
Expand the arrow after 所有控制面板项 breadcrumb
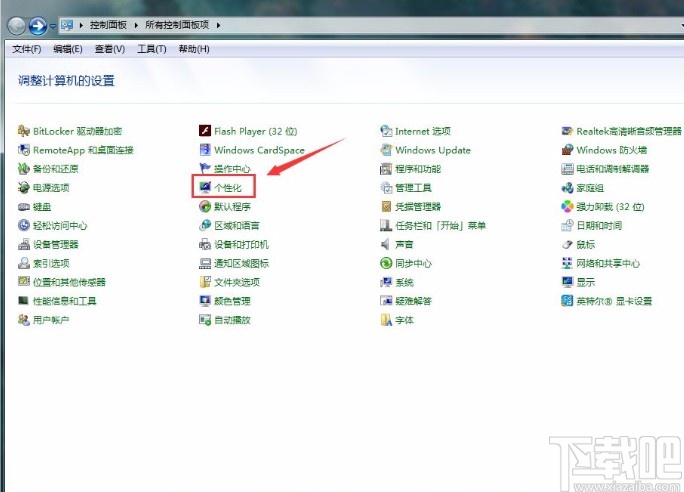coord(218,25)
